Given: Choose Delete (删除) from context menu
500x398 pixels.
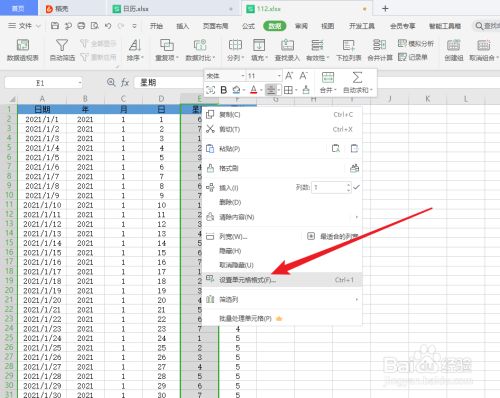Looking at the screenshot, I should [x=282, y=202].
